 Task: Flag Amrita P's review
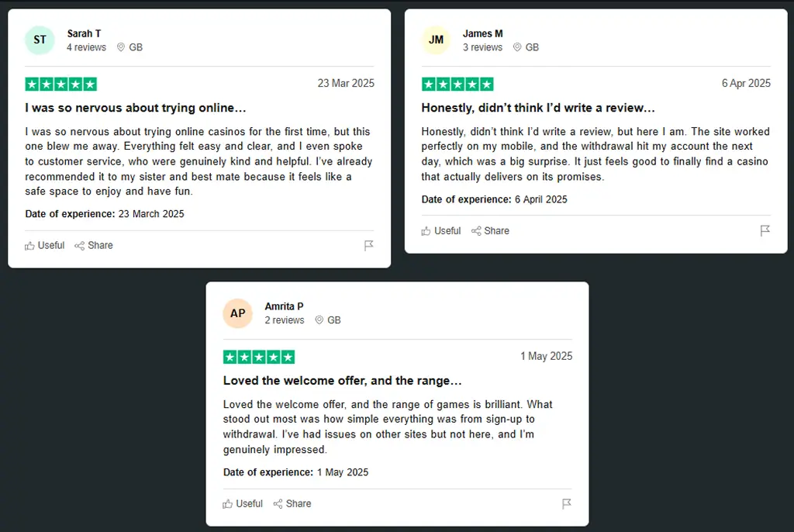pos(567,503)
